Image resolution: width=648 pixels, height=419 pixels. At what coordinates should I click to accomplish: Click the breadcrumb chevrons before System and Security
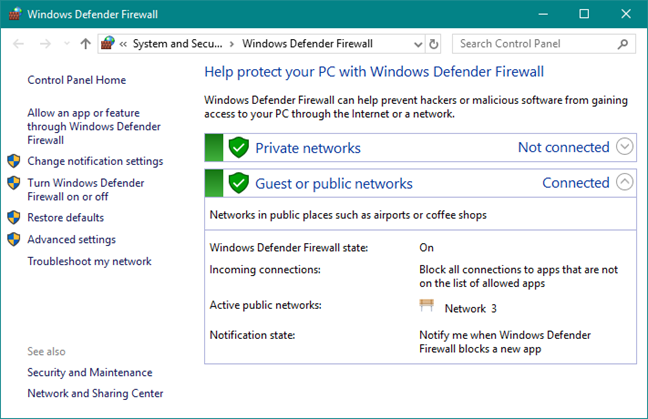[x=123, y=44]
